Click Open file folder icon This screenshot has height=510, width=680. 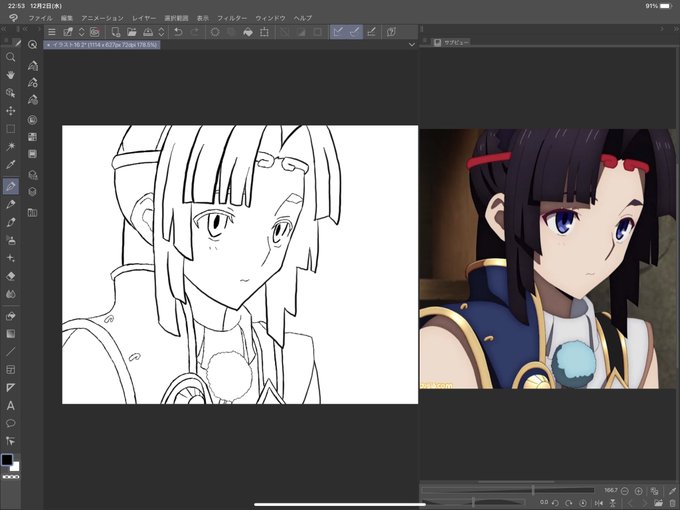[131, 32]
